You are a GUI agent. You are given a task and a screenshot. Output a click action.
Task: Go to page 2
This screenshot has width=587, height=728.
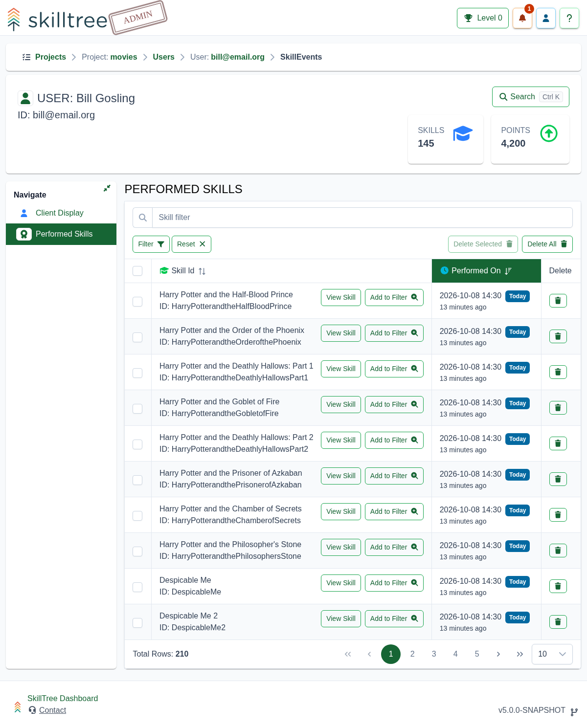(x=412, y=654)
